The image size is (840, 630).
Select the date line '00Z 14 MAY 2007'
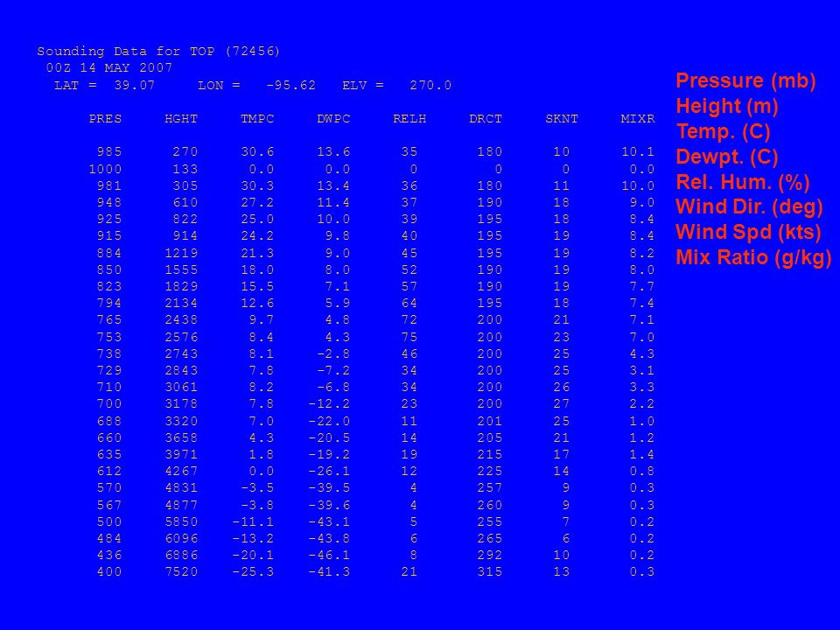(x=109, y=68)
